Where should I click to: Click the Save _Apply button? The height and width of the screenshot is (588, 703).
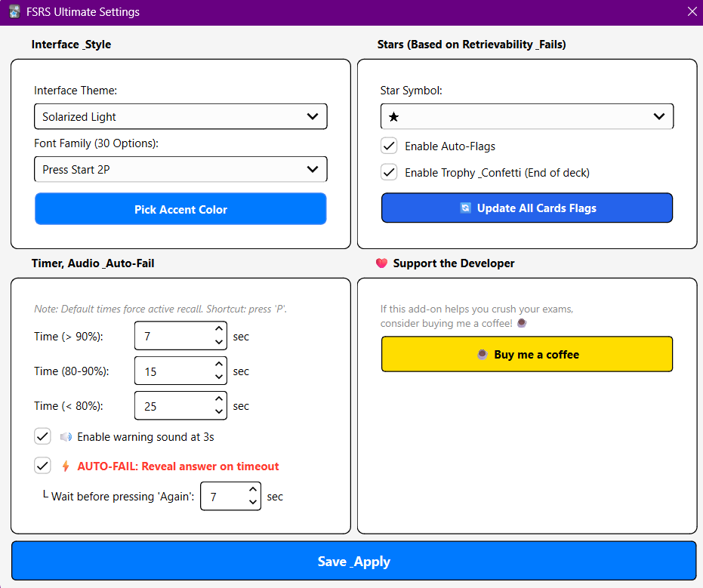(x=353, y=562)
